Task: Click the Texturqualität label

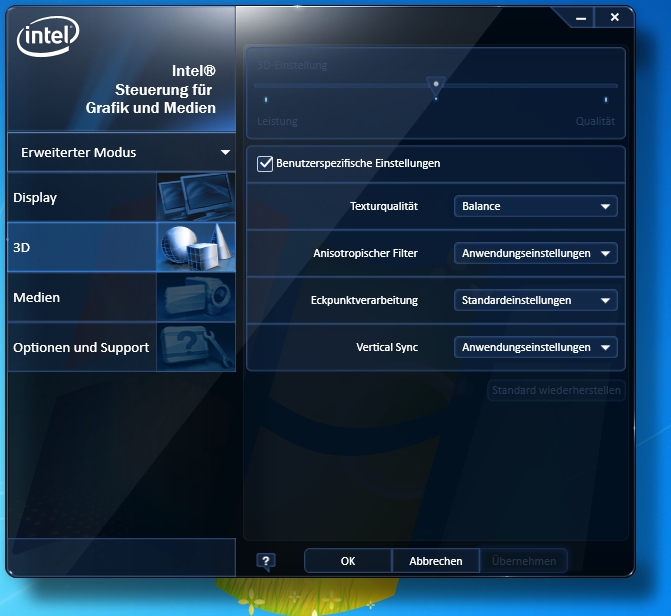Action: click(384, 206)
